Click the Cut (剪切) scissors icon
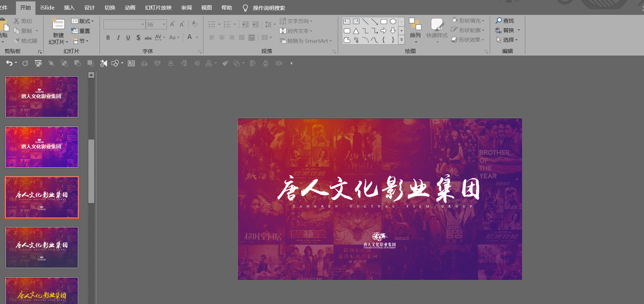Viewport: 644px width, 304px height. [x=16, y=21]
